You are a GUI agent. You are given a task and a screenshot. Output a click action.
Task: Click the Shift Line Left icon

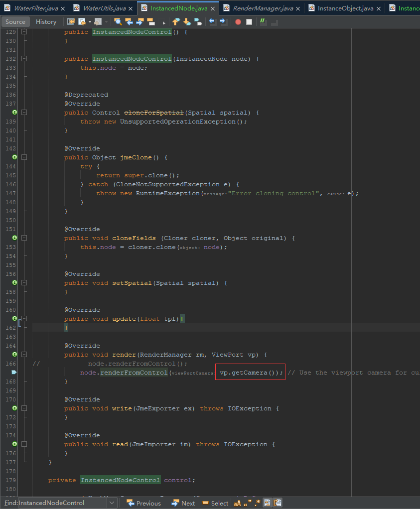(x=212, y=22)
